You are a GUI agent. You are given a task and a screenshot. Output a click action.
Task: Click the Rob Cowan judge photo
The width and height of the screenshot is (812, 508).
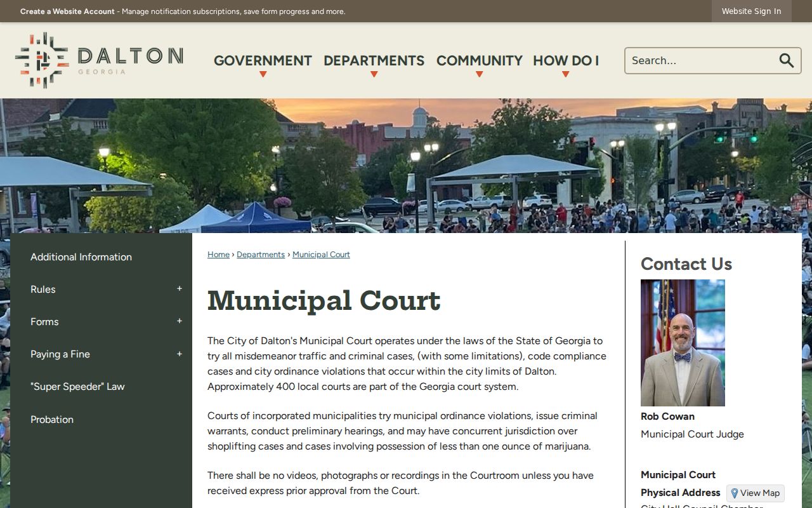pyautogui.click(x=683, y=343)
